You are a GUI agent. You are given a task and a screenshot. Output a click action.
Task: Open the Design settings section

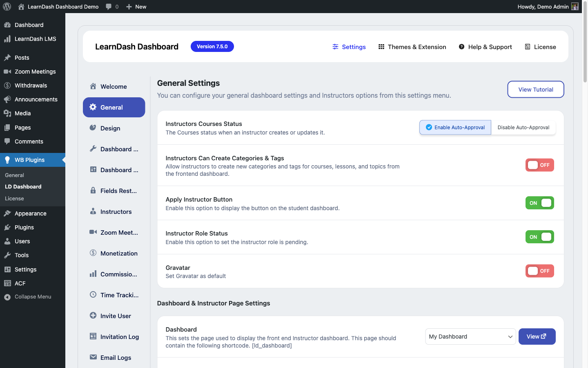110,128
